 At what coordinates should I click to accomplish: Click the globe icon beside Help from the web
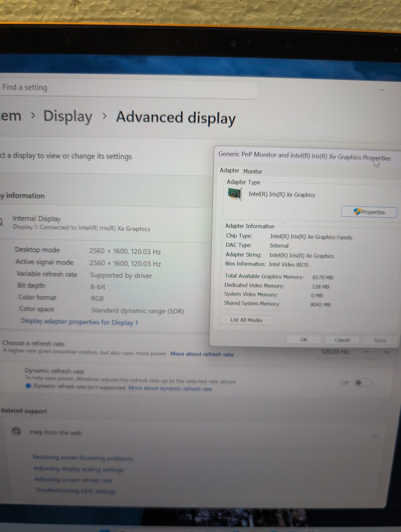pyautogui.click(x=16, y=431)
